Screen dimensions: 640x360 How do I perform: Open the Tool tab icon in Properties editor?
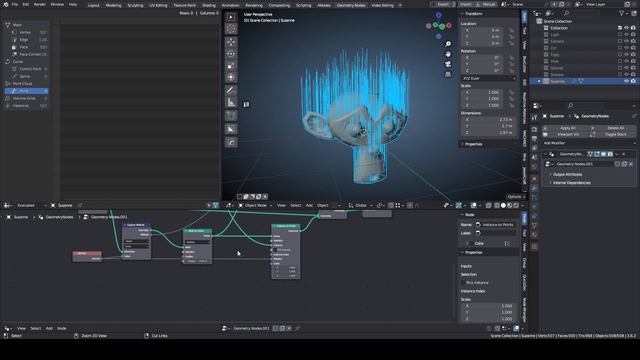point(534,117)
